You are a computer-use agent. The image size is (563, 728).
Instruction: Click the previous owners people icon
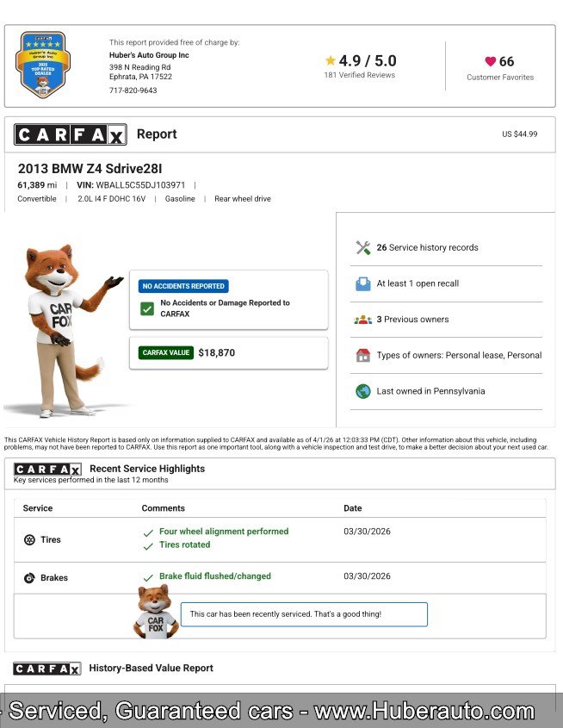point(362,320)
